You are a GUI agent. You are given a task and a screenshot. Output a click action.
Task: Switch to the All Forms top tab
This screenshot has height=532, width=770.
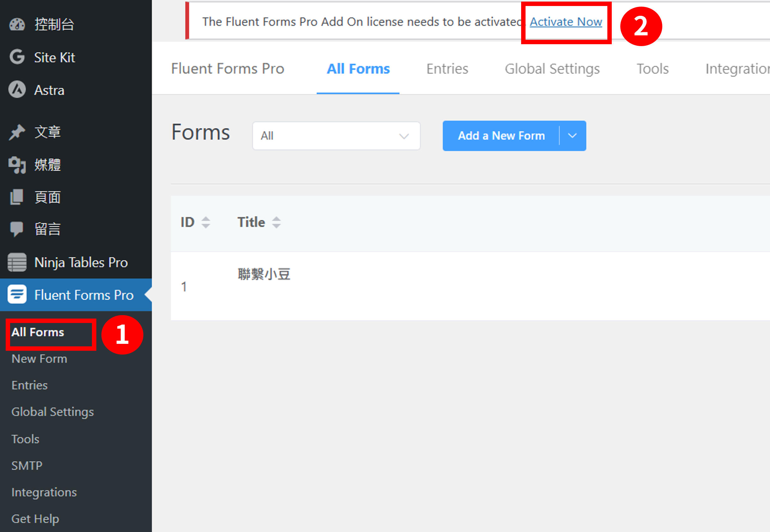point(358,69)
